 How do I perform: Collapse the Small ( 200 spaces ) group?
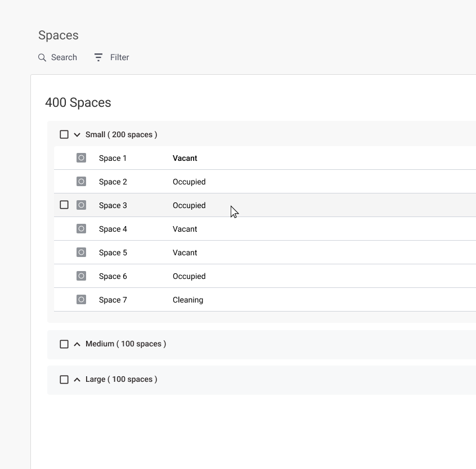pos(77,134)
